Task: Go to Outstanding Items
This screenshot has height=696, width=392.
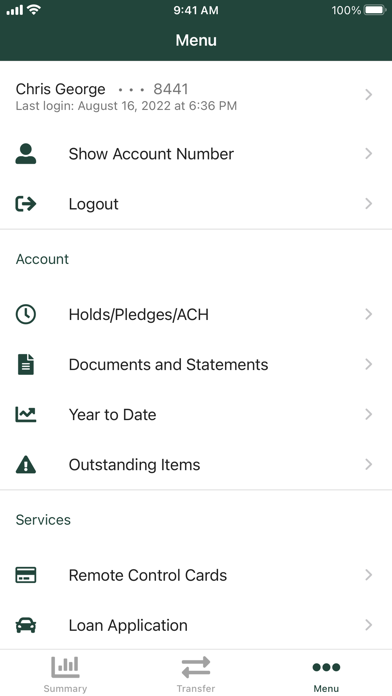Action: pyautogui.click(x=196, y=464)
